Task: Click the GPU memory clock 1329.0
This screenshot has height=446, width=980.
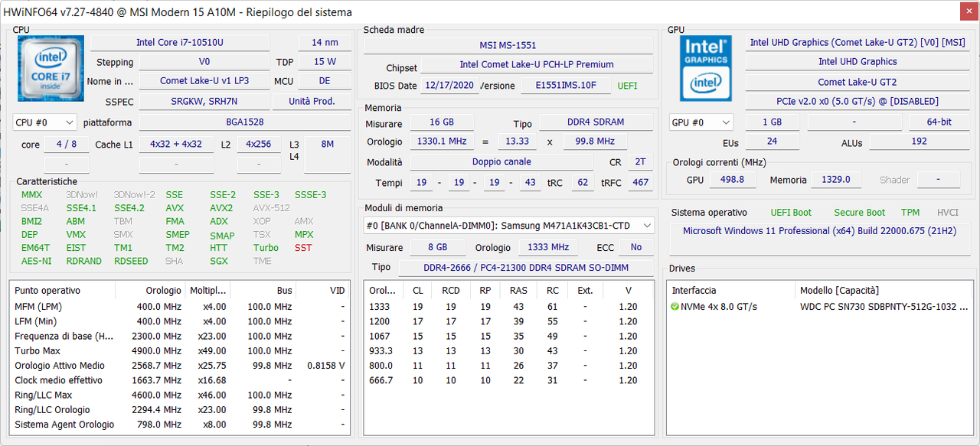Action: pos(836,180)
